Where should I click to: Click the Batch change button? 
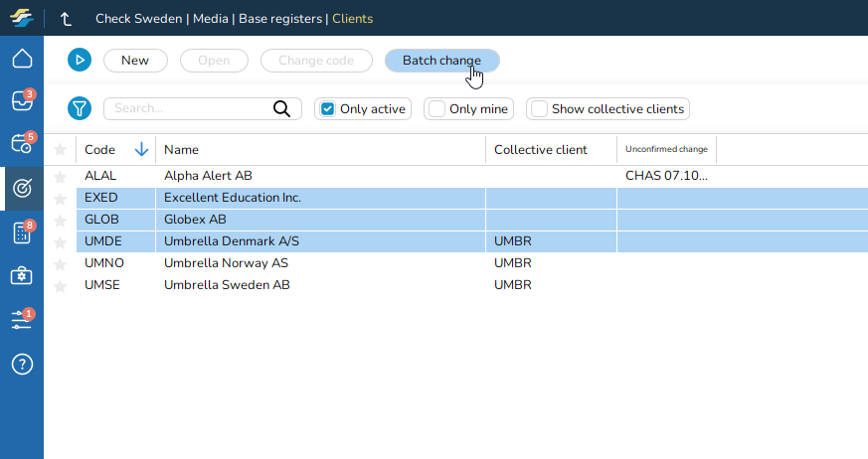pos(441,61)
